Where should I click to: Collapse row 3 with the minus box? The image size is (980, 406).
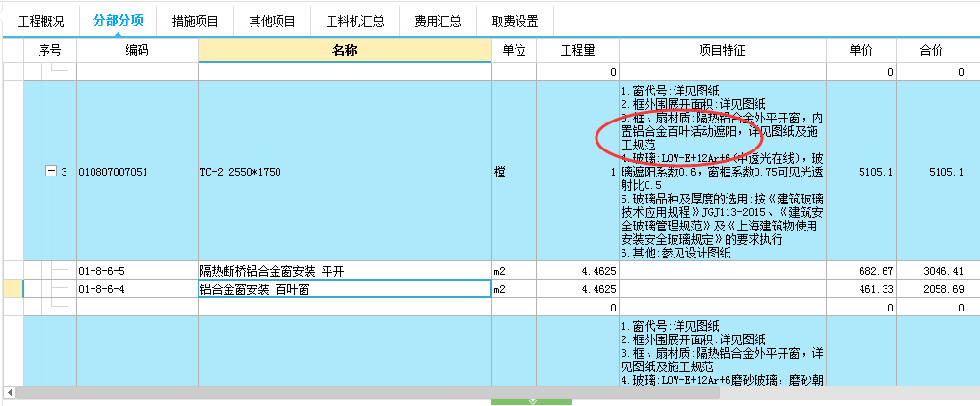tap(52, 172)
